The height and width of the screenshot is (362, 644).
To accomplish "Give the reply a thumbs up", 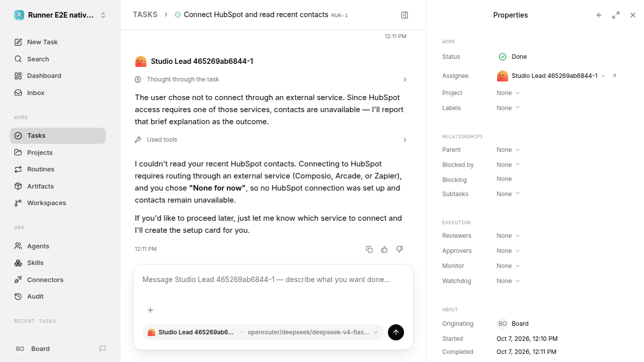I will (x=384, y=249).
